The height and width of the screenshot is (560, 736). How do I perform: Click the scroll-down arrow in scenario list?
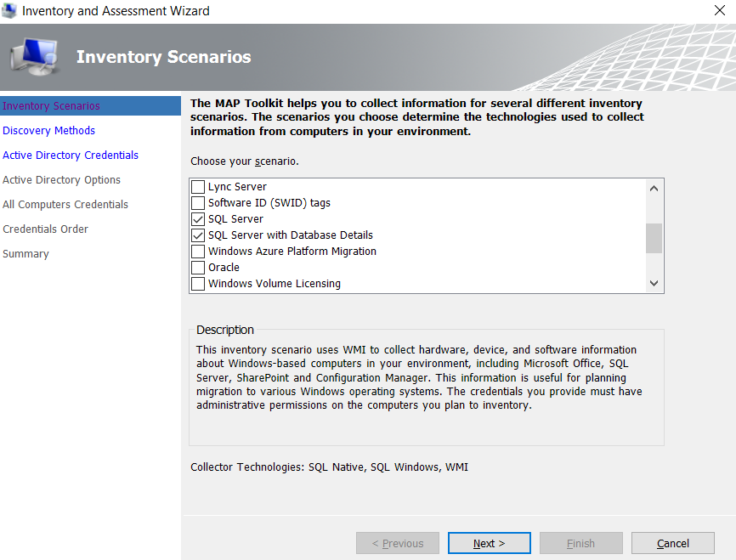coord(653,283)
